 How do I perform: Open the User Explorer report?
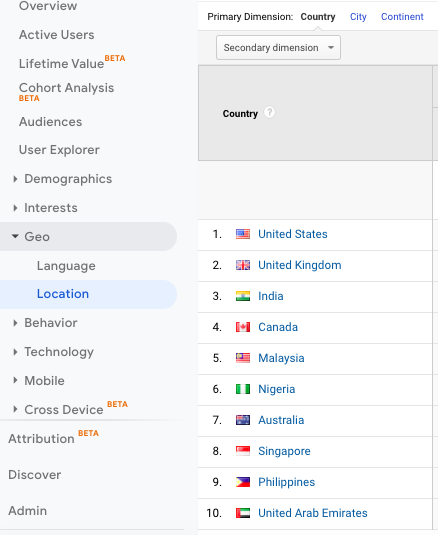(x=59, y=150)
